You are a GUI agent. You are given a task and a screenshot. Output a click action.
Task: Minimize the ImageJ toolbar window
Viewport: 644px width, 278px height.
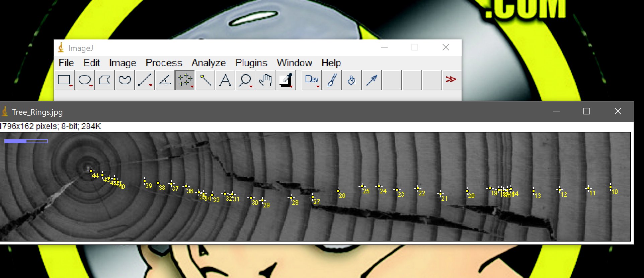[x=384, y=48]
